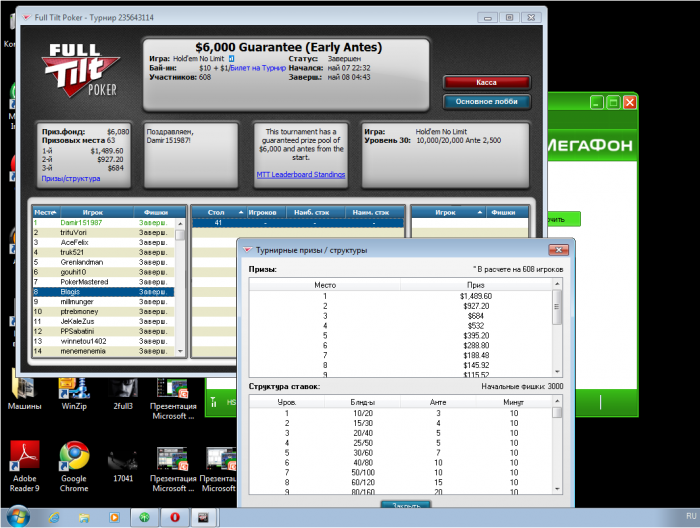Select the $1,489.60 first place prize cell
This screenshot has height=528, width=700.
pos(476,296)
